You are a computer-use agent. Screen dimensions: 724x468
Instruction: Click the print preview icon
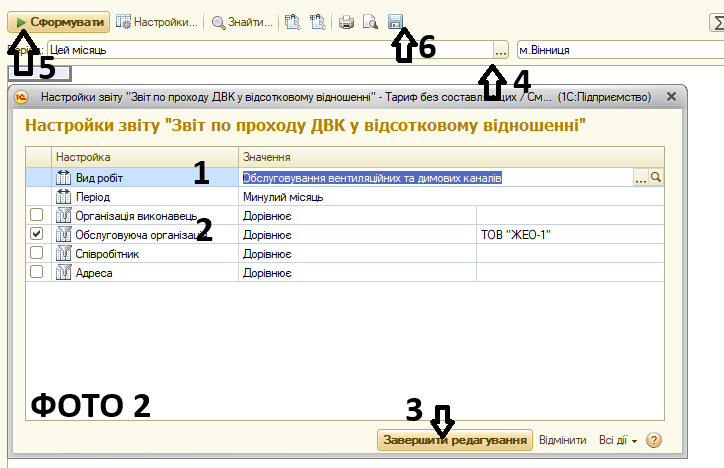[x=370, y=20]
